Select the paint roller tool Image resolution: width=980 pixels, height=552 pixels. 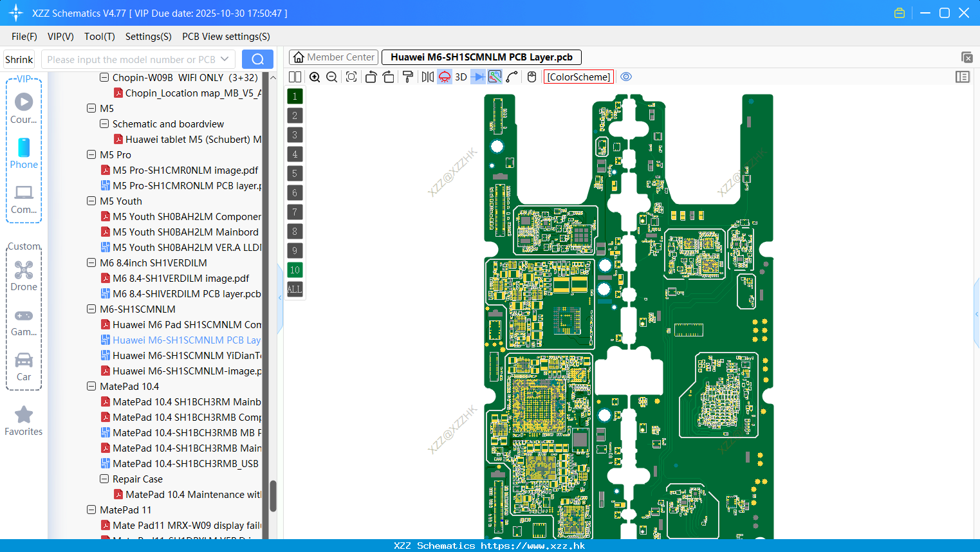tap(408, 77)
